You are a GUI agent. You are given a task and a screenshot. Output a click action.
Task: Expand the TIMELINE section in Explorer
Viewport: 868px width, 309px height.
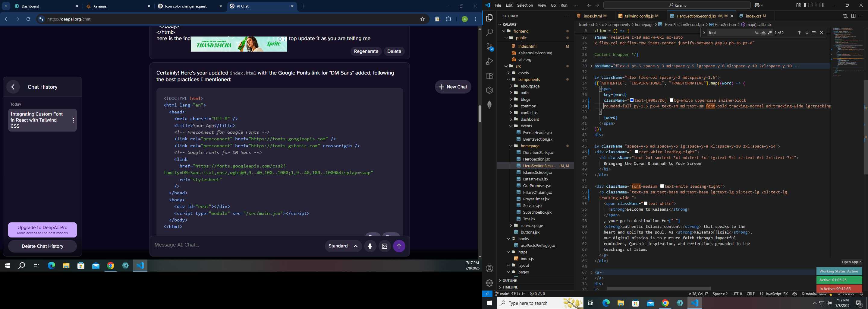[535, 287]
